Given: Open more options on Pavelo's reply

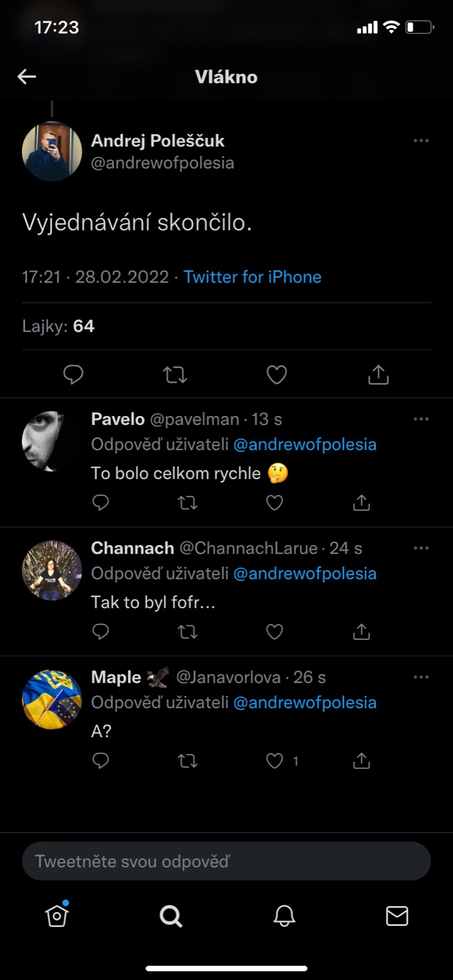Looking at the screenshot, I should (421, 419).
